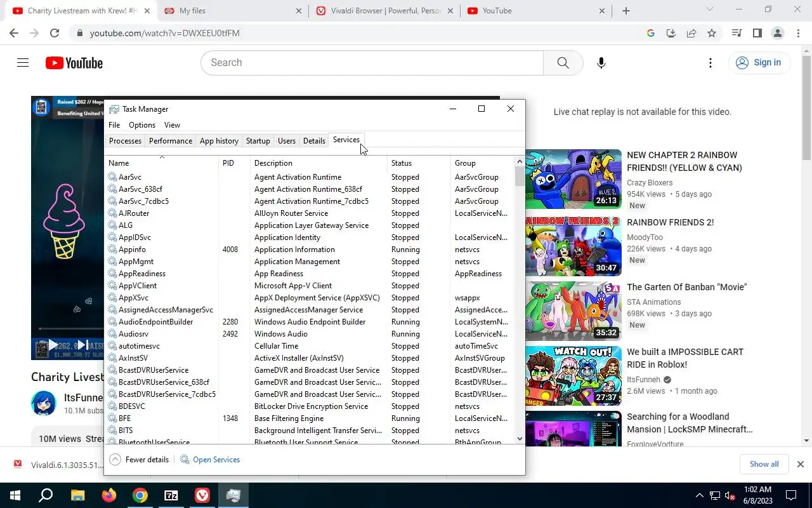This screenshot has height=508, width=812.
Task: Open the YouTube hamburger guide menu
Action: tap(23, 63)
